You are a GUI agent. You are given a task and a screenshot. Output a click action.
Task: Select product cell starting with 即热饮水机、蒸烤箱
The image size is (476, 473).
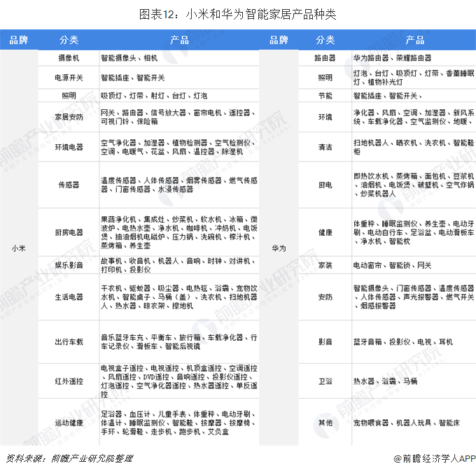click(x=414, y=185)
